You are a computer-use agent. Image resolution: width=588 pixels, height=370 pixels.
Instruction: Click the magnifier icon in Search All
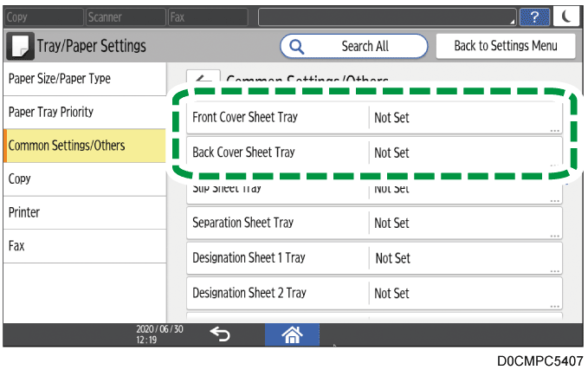(x=297, y=46)
